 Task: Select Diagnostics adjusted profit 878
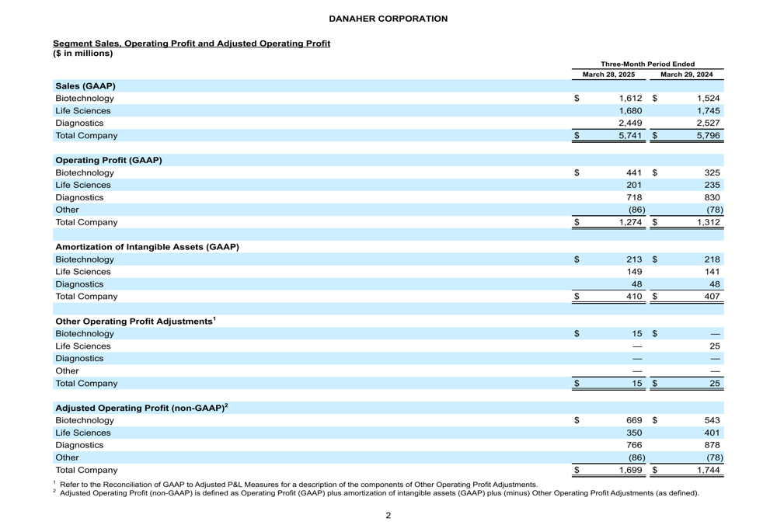[713, 445]
